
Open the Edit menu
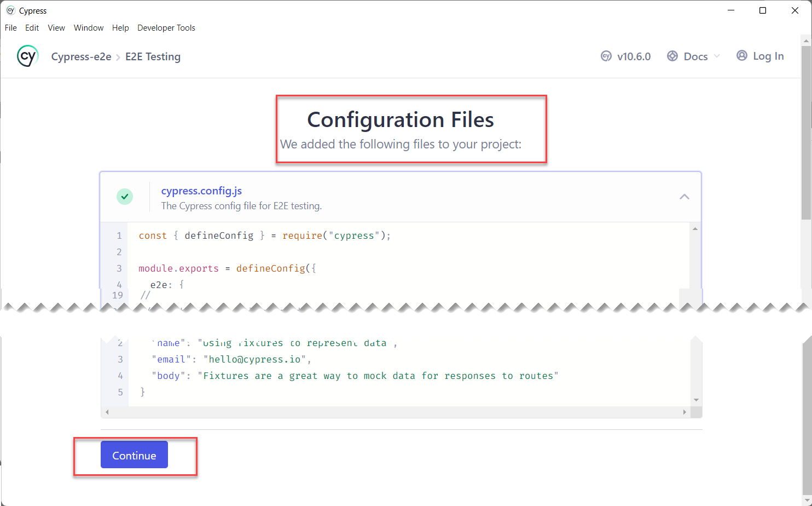[32, 28]
